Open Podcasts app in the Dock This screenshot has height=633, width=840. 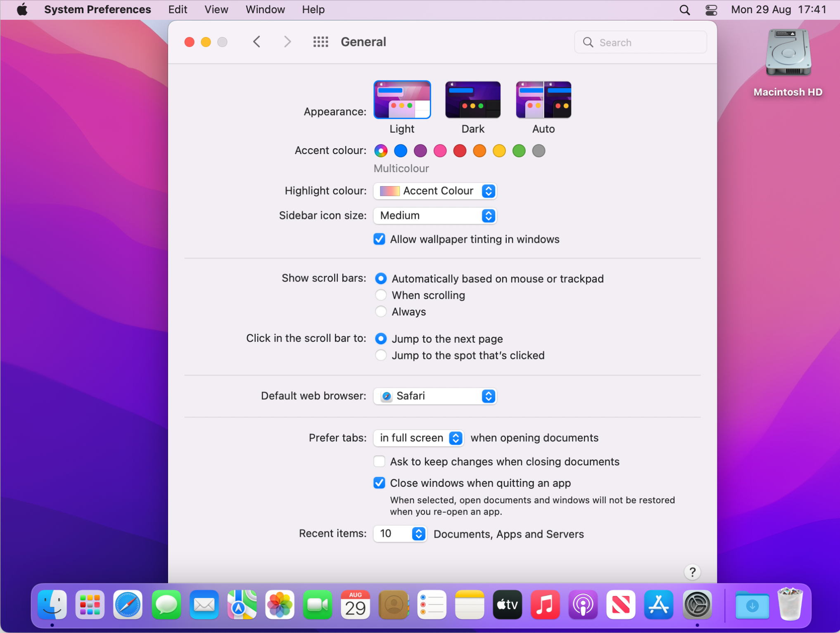583,605
